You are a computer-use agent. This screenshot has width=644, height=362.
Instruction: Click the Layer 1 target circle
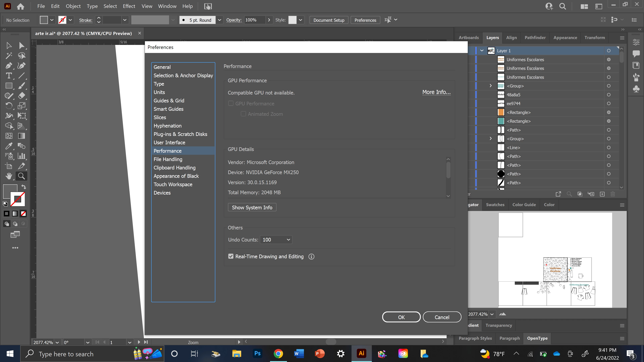point(608,51)
